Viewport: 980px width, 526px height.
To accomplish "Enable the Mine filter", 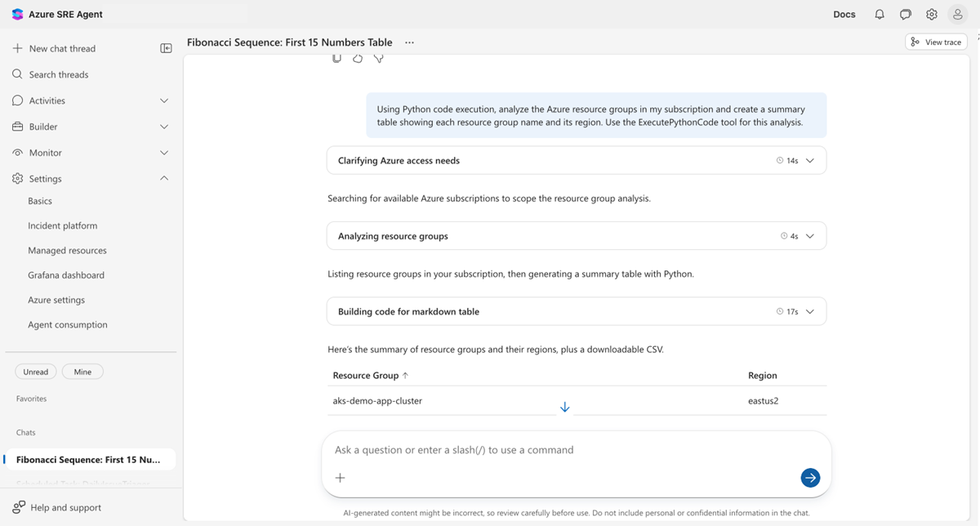I will pos(82,371).
